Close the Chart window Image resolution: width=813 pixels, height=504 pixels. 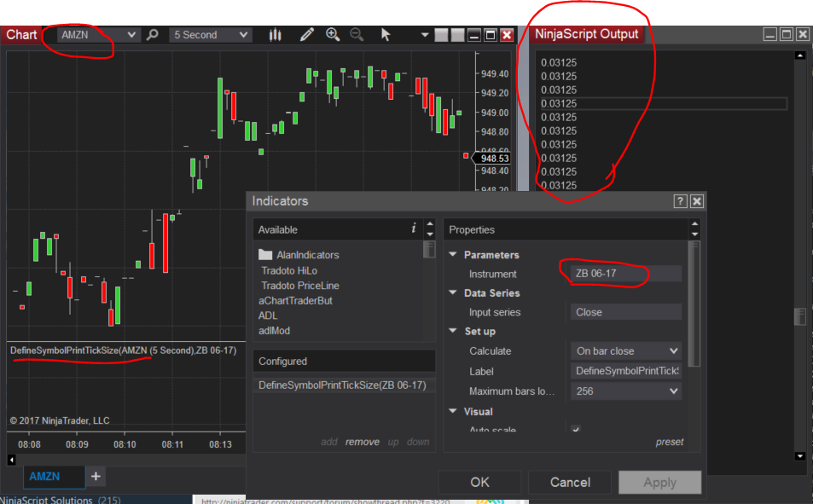(507, 35)
